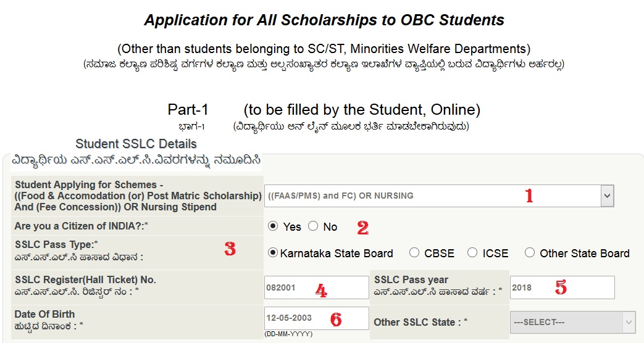Choose CBSE as SSLC pass type
The width and height of the screenshot is (644, 343).
coord(414,253)
